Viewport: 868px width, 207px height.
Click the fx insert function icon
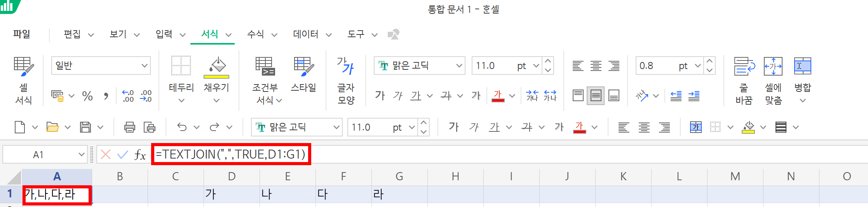tap(140, 155)
